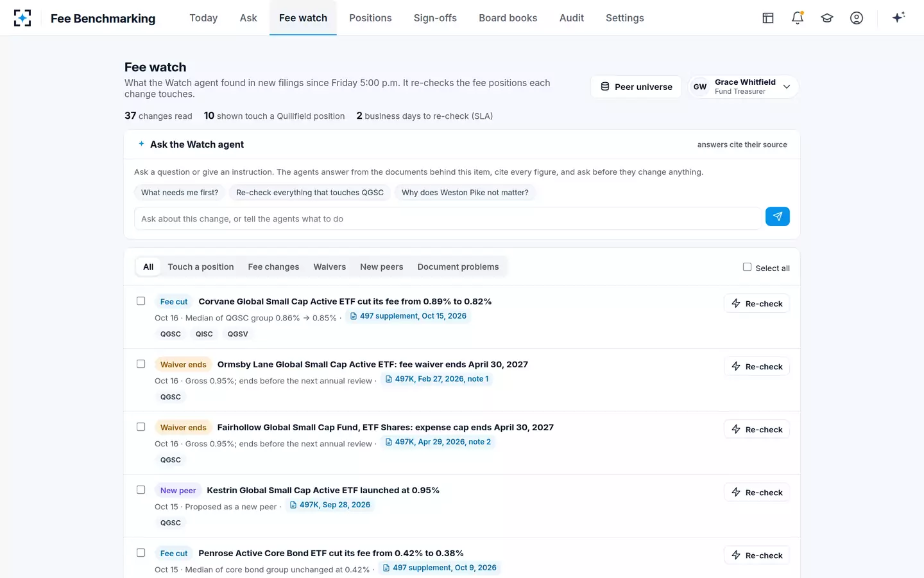Check the Kestrin Global Small Cap row checkbox
The height and width of the screenshot is (578, 924).
[x=141, y=490]
